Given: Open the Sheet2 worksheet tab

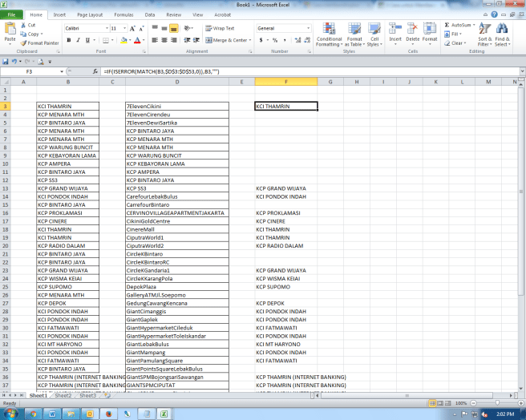Looking at the screenshot, I should (63, 396).
